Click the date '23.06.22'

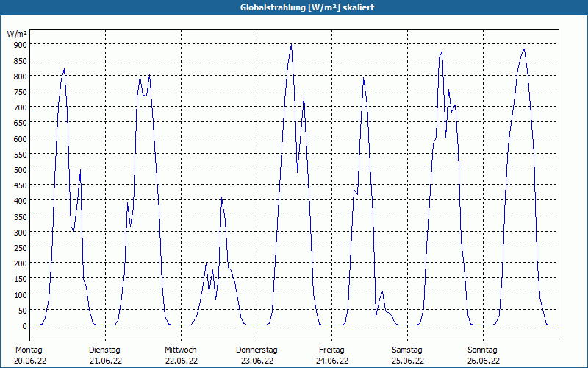click(x=257, y=361)
